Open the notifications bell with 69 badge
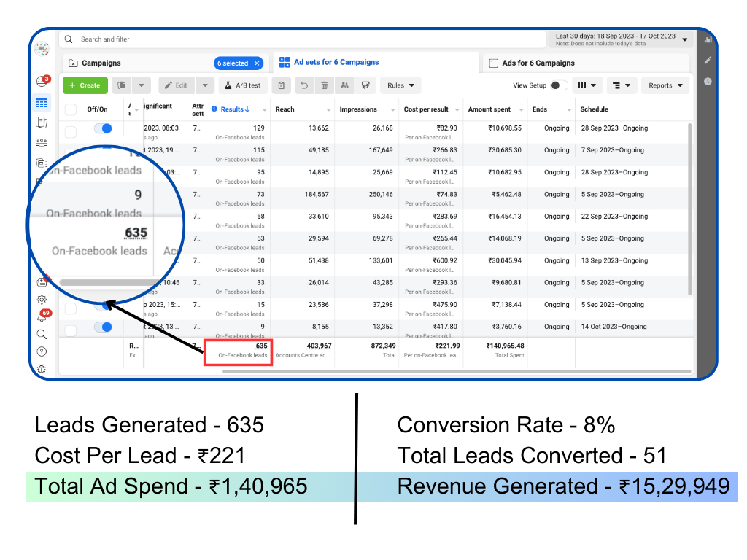 42,316
